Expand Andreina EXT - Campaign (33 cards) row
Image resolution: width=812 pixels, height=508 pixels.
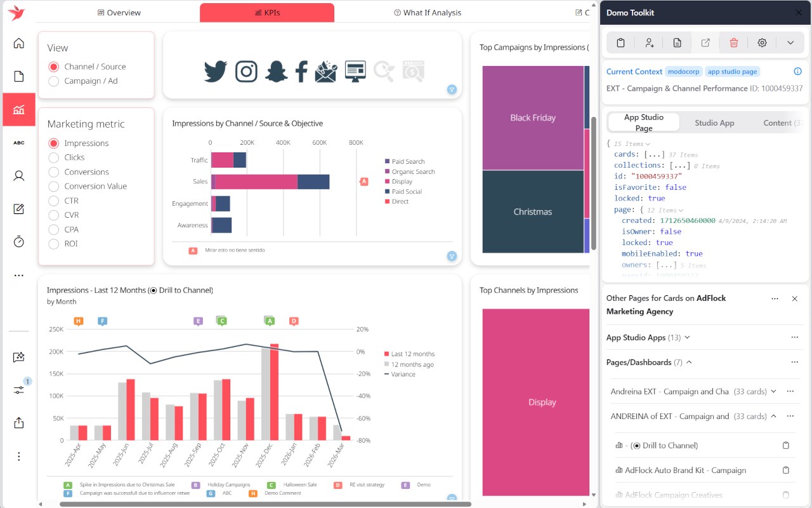click(773, 392)
